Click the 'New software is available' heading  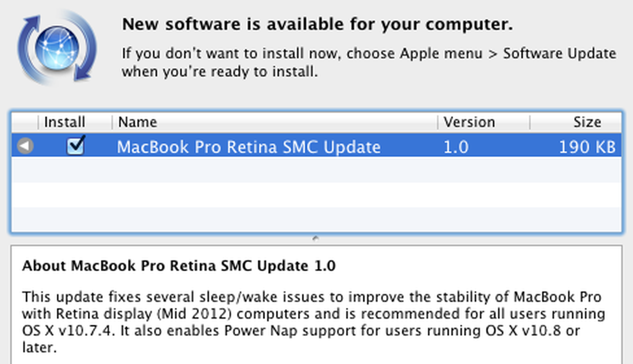[317, 24]
